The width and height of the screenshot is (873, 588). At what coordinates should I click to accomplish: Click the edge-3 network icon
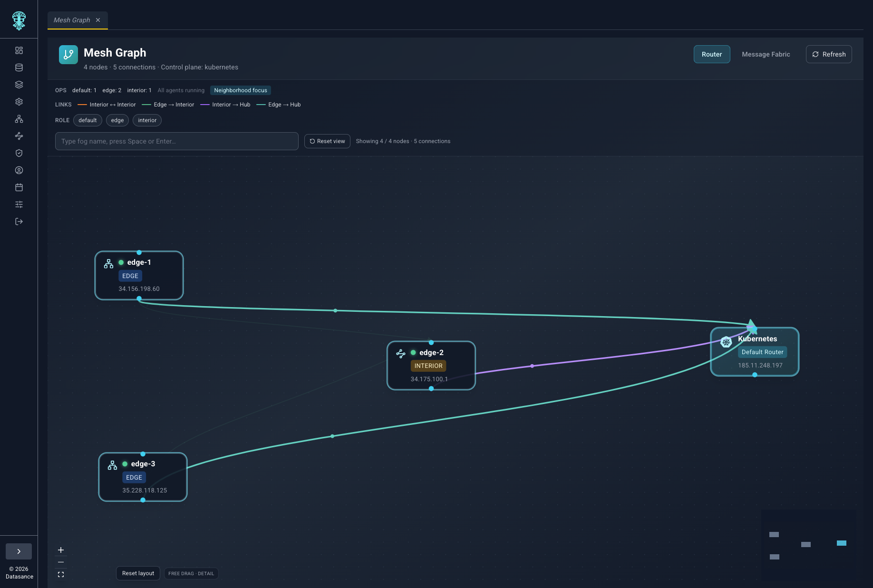tap(112, 465)
